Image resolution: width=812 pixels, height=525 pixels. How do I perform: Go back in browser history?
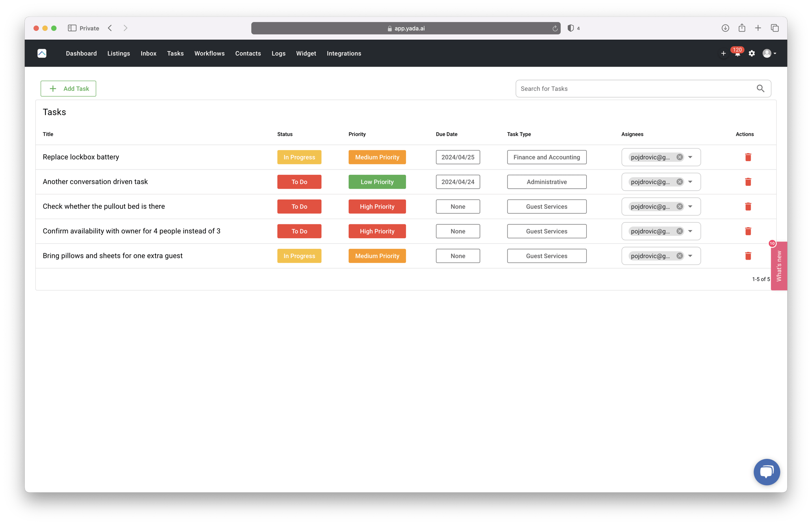110,28
